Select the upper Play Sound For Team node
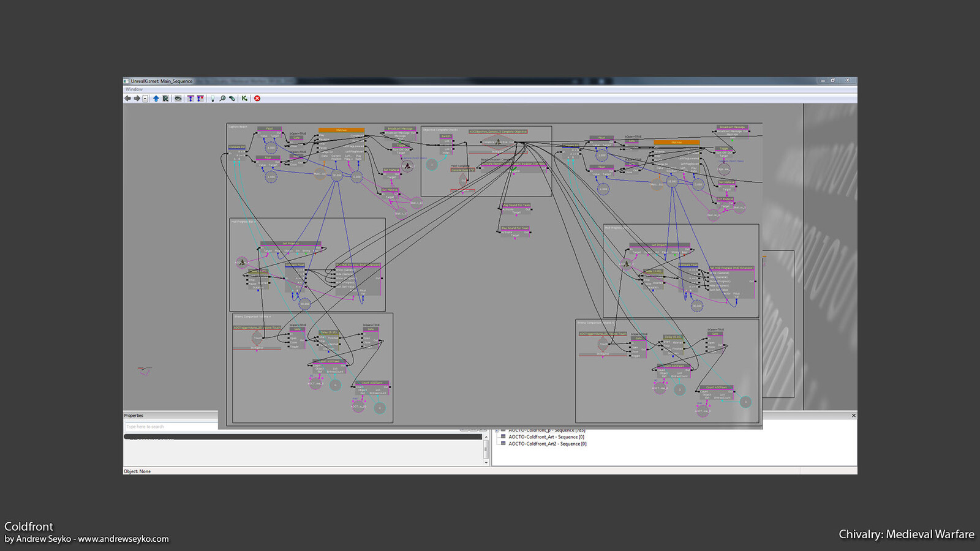The image size is (980, 551). pos(516,208)
